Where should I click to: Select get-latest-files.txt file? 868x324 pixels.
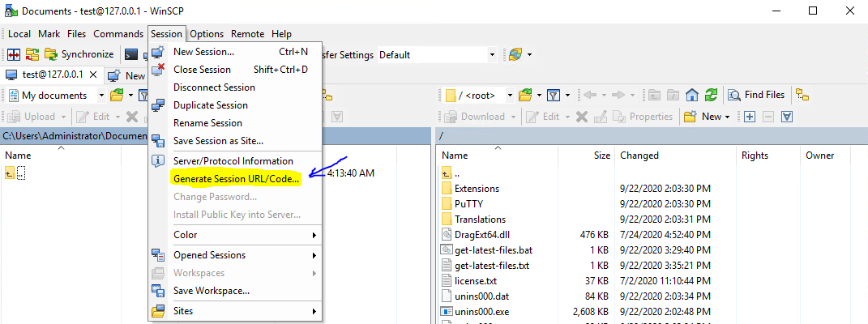coord(492,266)
